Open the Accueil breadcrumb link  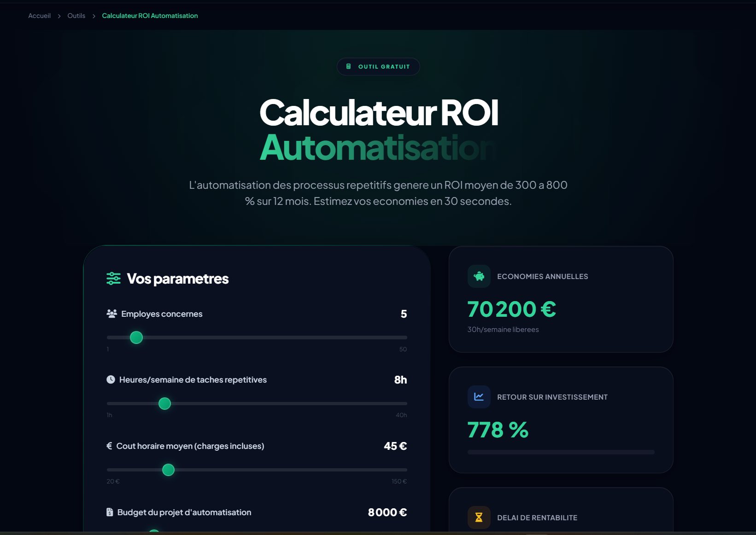[x=39, y=16]
